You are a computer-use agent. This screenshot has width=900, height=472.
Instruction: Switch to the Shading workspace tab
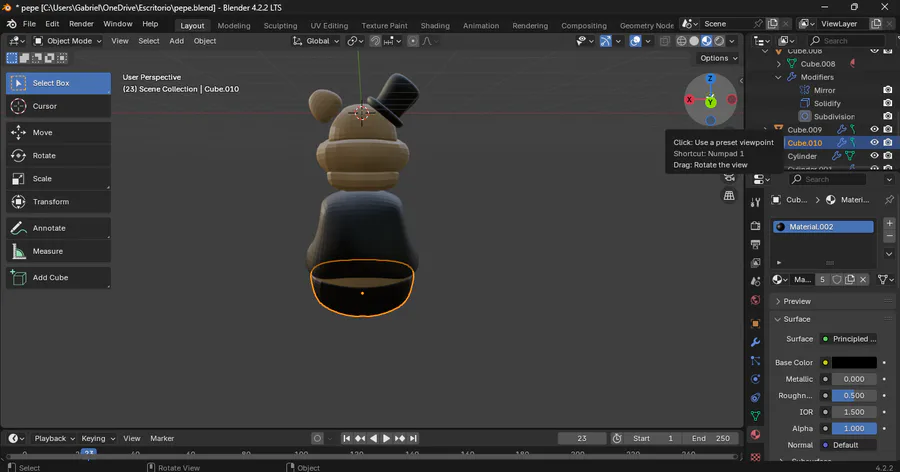[435, 26]
